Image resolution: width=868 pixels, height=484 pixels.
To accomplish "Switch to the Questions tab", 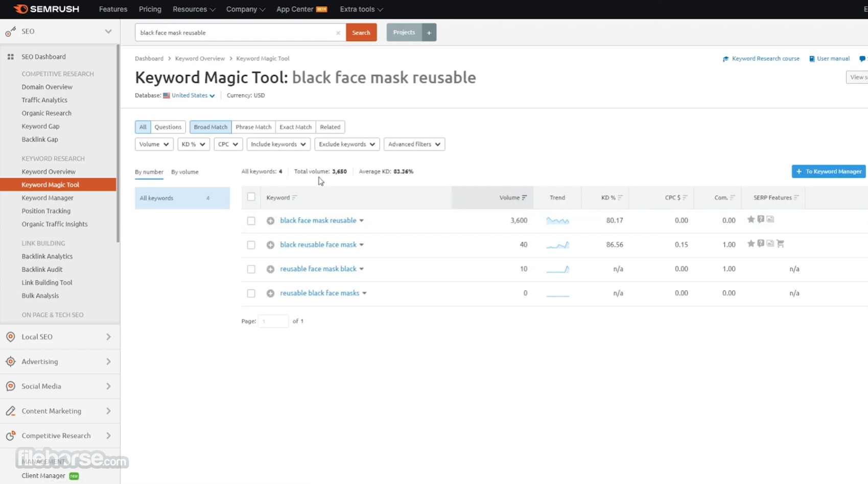I will click(168, 127).
